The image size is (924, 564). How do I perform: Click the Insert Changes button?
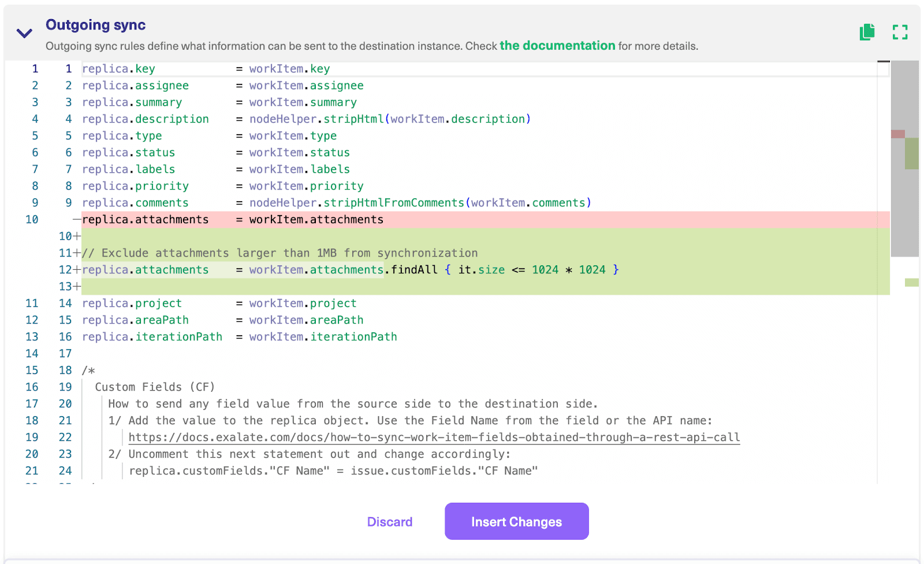click(x=516, y=521)
